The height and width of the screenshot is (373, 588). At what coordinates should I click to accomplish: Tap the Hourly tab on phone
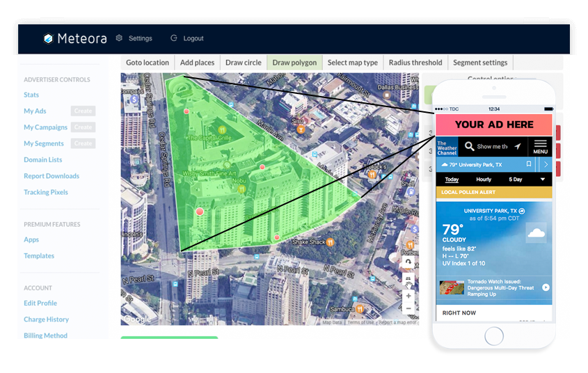[x=484, y=179]
